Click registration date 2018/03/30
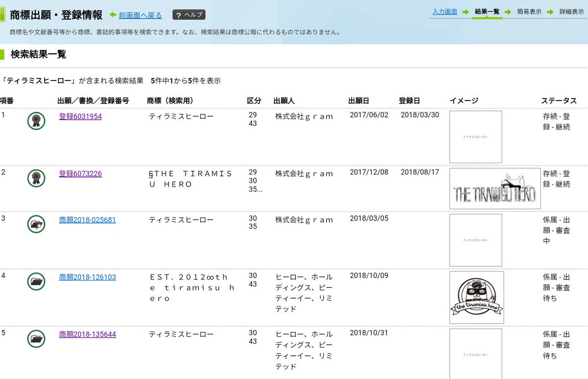588x379 pixels. tap(420, 115)
